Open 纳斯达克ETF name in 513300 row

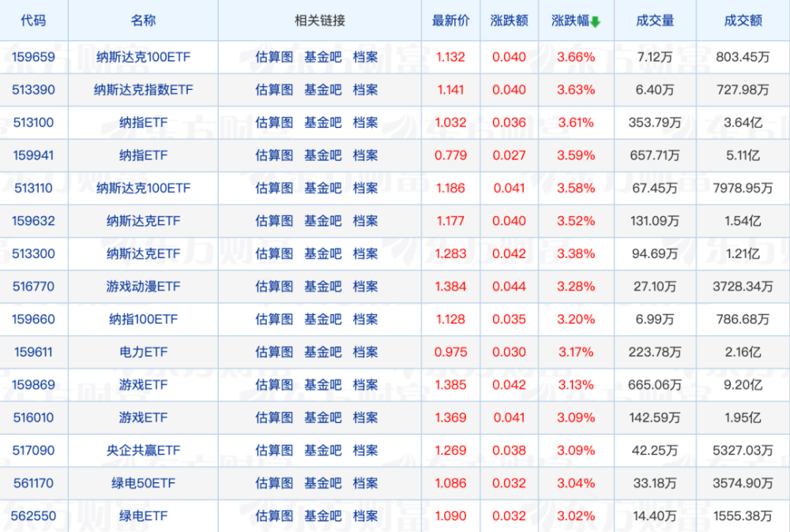point(143,253)
